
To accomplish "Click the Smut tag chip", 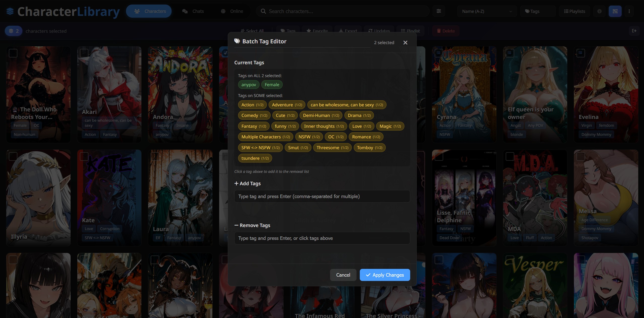I will 298,148.
